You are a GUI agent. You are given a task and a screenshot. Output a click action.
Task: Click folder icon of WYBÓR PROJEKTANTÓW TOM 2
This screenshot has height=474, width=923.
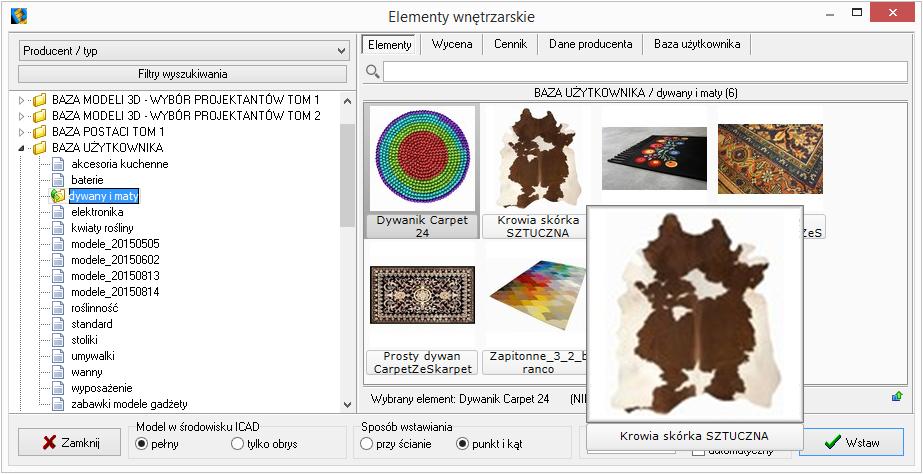point(39,115)
